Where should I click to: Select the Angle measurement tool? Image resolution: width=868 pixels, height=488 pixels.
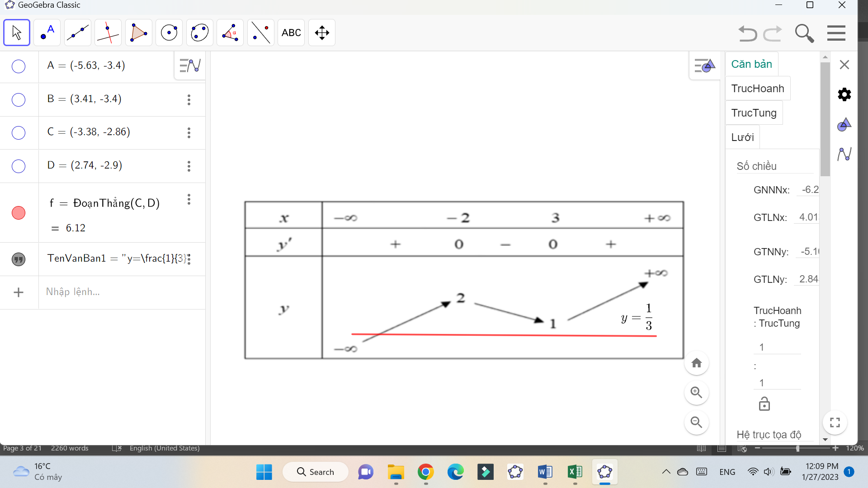pyautogui.click(x=230, y=33)
